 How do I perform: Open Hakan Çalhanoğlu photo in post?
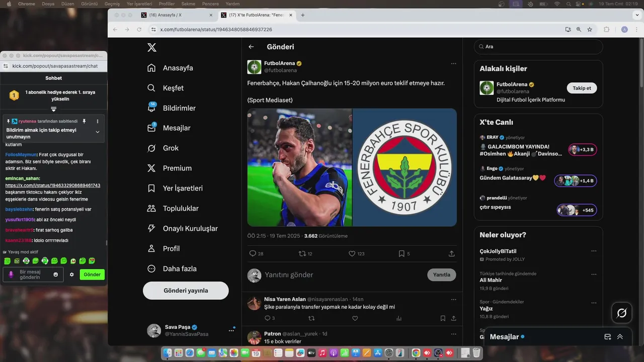point(299,167)
